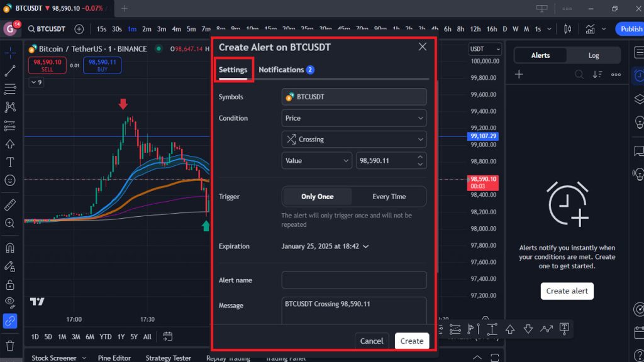Open the Condition Price dropdown
The image size is (644, 362).
353,118
